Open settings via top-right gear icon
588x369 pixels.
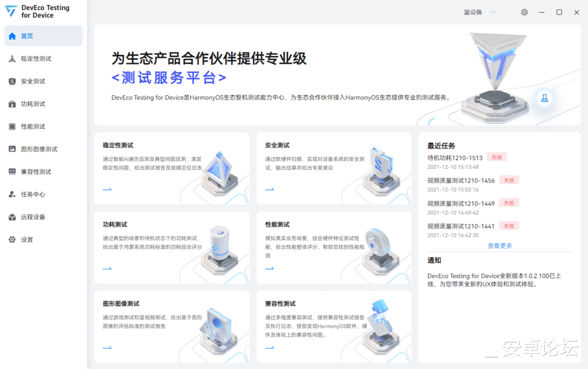(x=524, y=12)
